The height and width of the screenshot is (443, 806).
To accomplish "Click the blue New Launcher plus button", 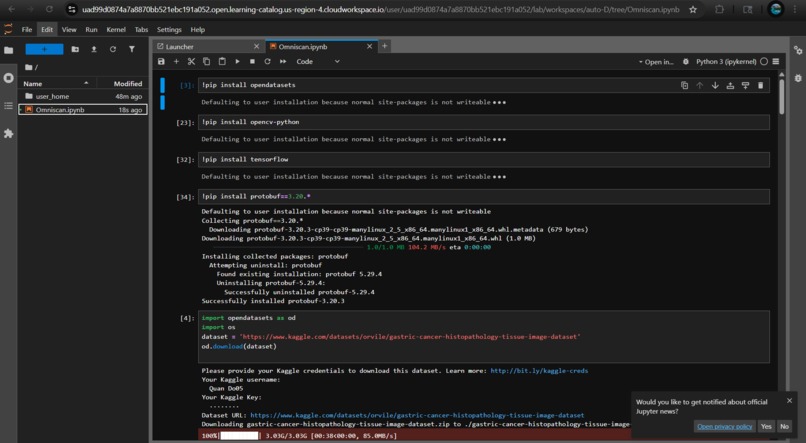I will coord(44,49).
